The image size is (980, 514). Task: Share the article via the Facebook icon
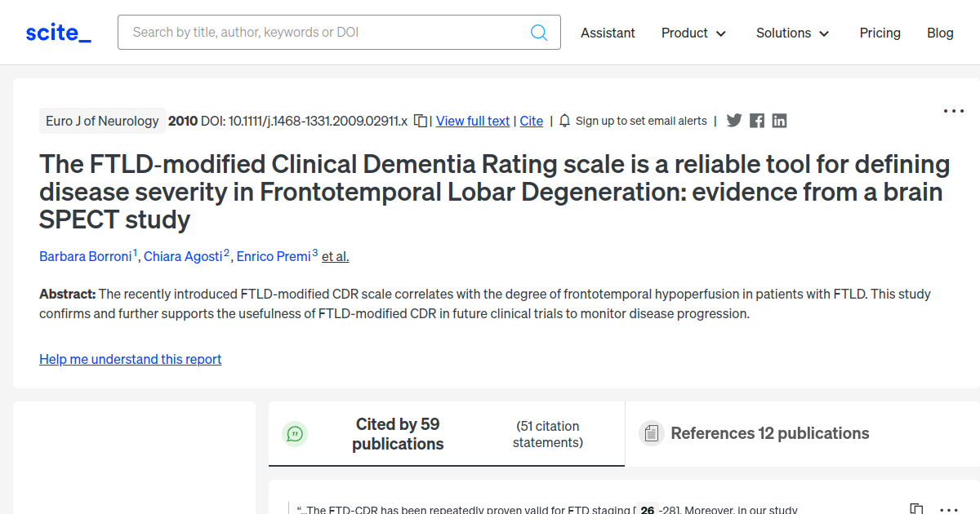[756, 120]
